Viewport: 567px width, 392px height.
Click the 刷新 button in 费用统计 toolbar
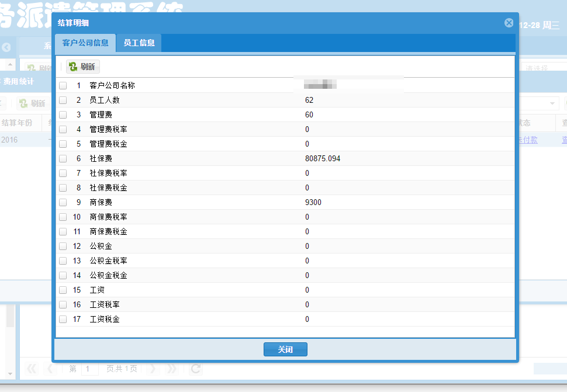[x=32, y=103]
